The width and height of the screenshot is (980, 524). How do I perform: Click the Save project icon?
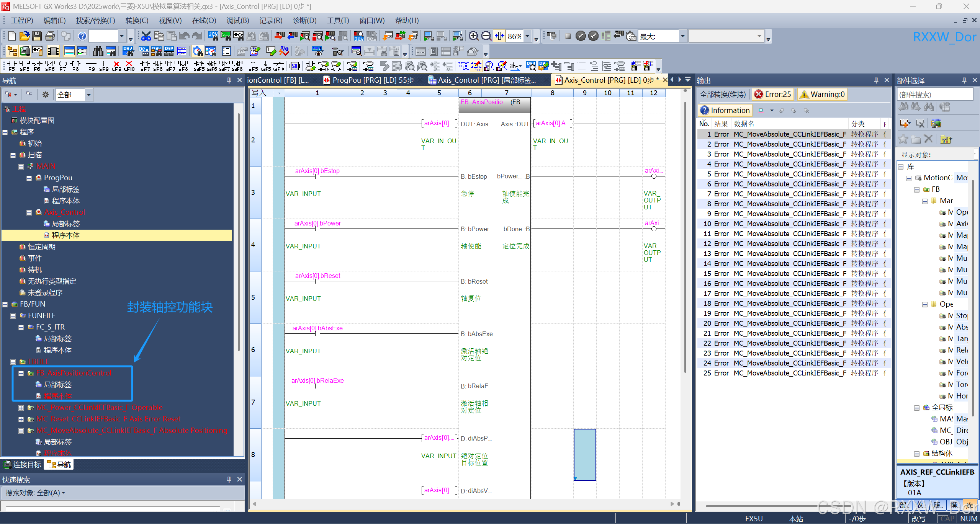coord(37,36)
